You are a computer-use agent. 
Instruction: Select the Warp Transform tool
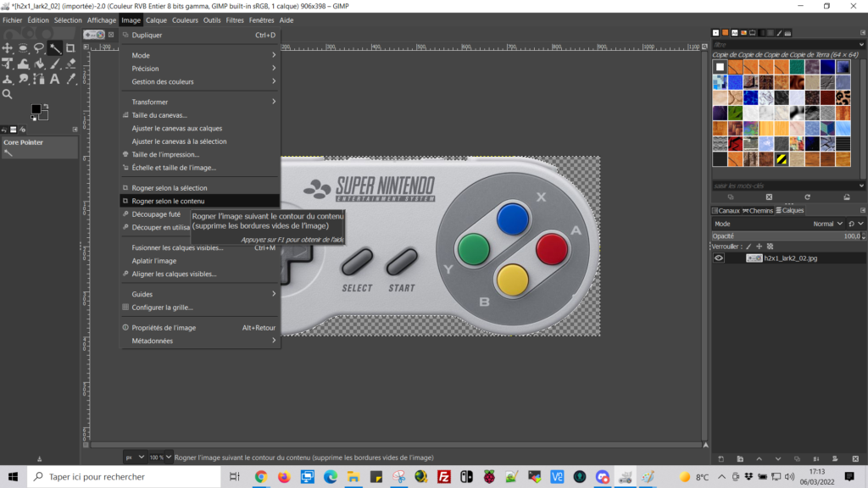[x=23, y=64]
